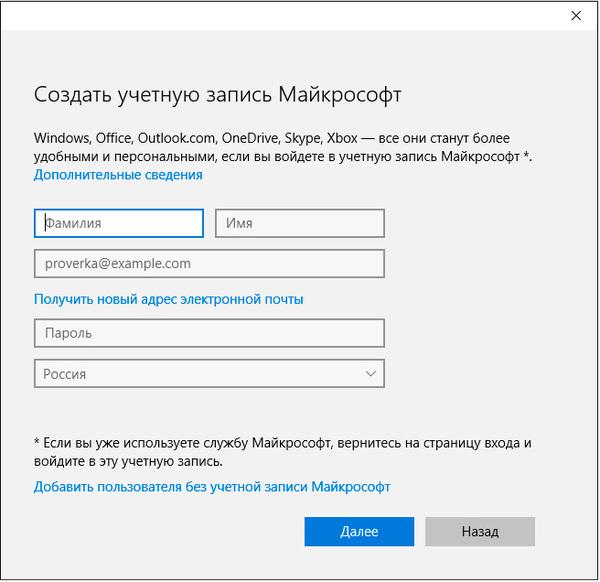600x582 pixels.
Task: Open the Дополнительные сведения link
Action: 118,175
